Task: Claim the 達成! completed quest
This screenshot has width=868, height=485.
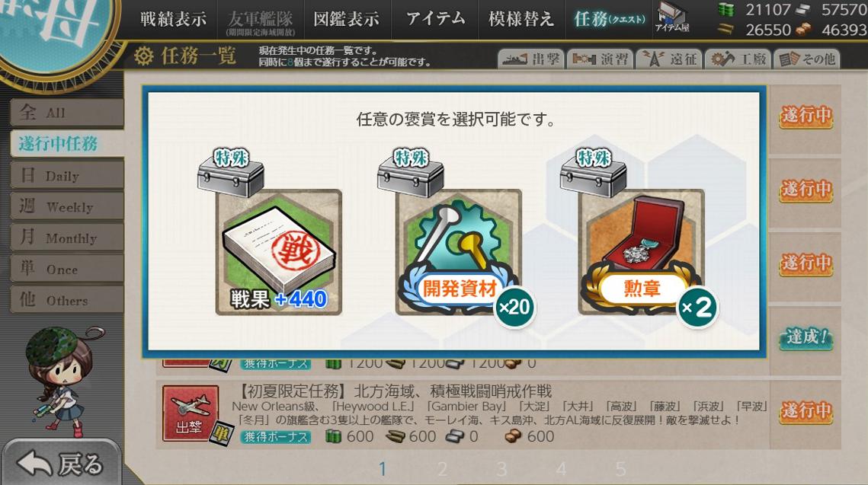Action: [806, 337]
